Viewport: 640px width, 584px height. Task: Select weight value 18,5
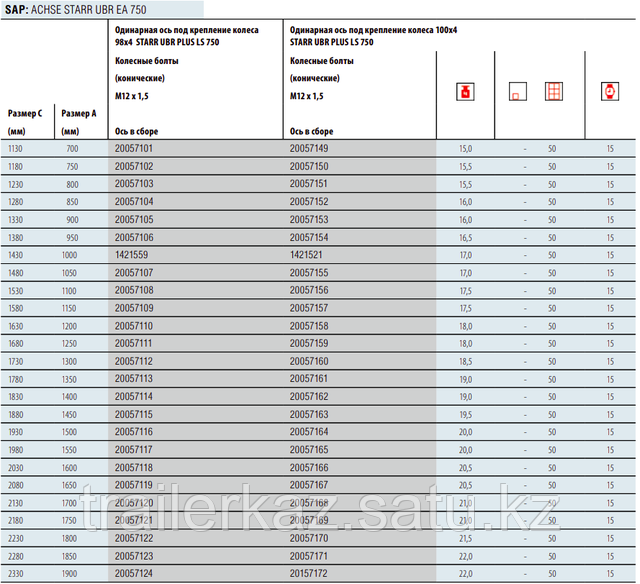point(465,362)
